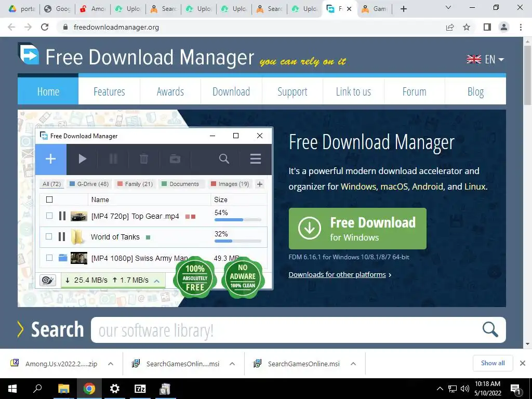This screenshot has width=532, height=399.
Task: Go back with the browser back arrow
Action: (11, 27)
